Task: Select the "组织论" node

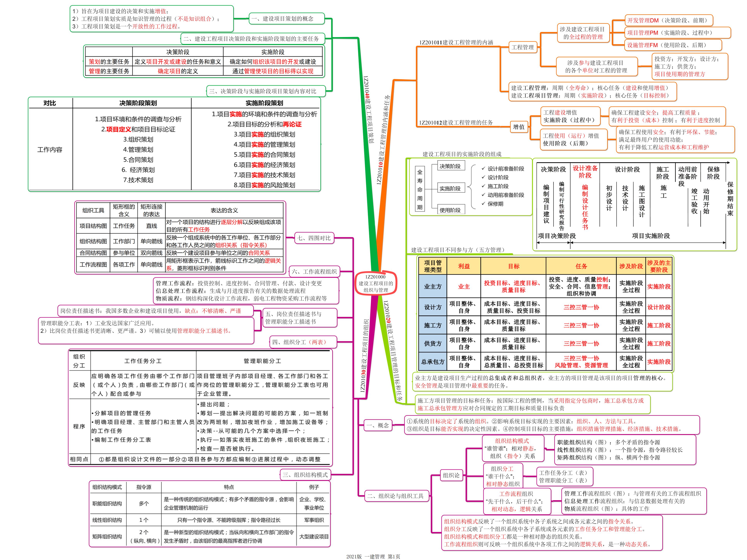Action: click(x=451, y=475)
